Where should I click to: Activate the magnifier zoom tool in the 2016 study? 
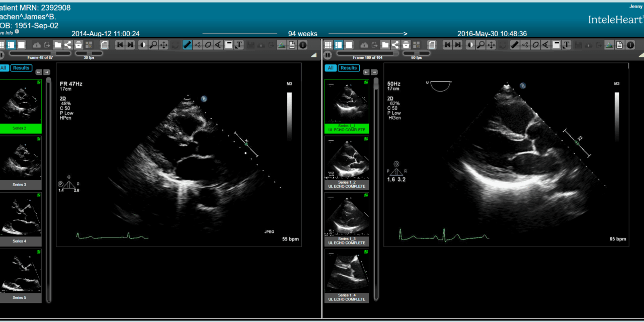coord(481,45)
